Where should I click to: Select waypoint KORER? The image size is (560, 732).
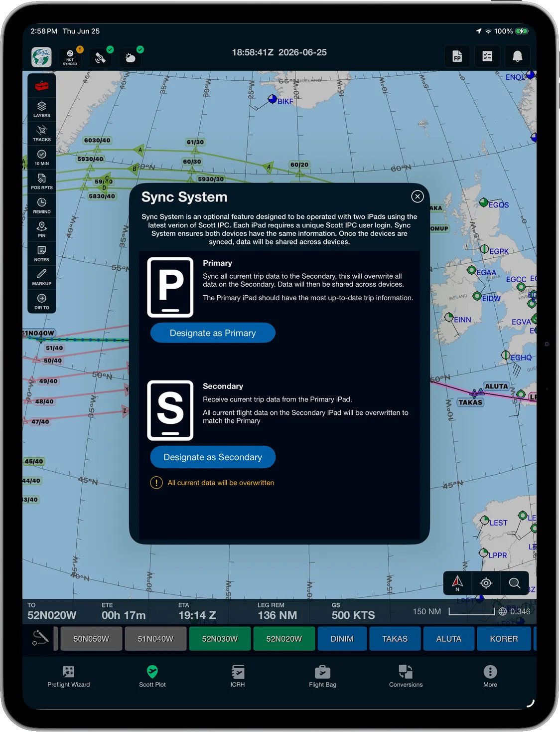[x=504, y=639]
